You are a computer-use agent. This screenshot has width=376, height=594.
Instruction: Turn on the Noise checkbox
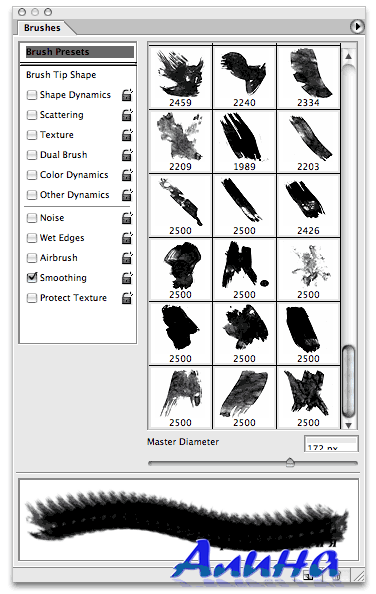(32, 218)
